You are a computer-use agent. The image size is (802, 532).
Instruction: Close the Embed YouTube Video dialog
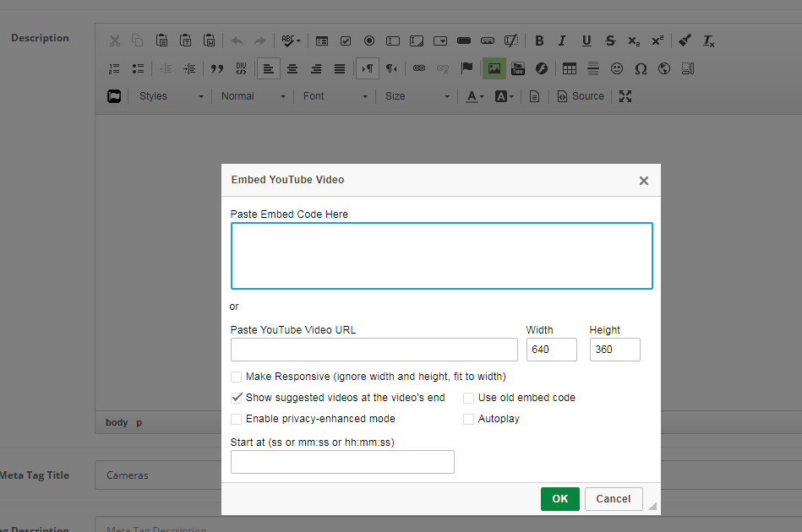tap(644, 181)
